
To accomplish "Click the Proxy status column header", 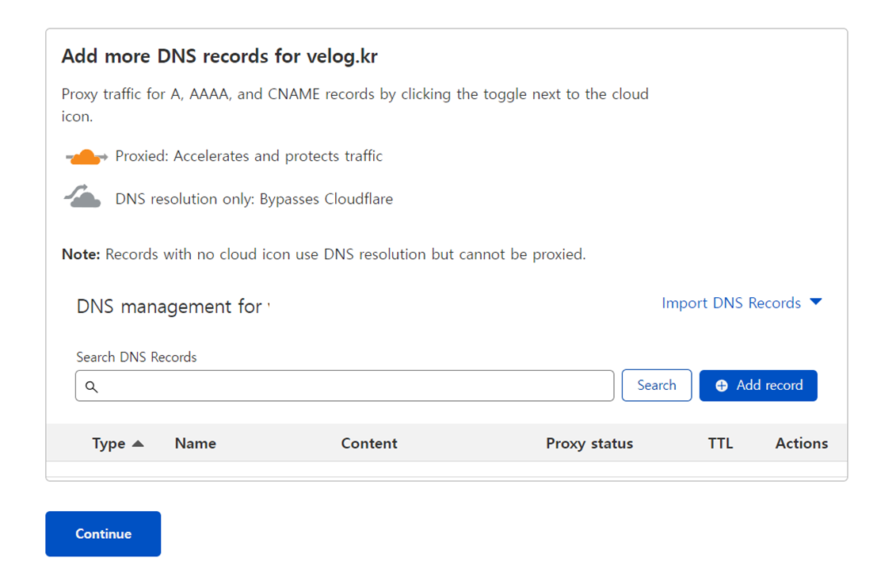I will (589, 444).
